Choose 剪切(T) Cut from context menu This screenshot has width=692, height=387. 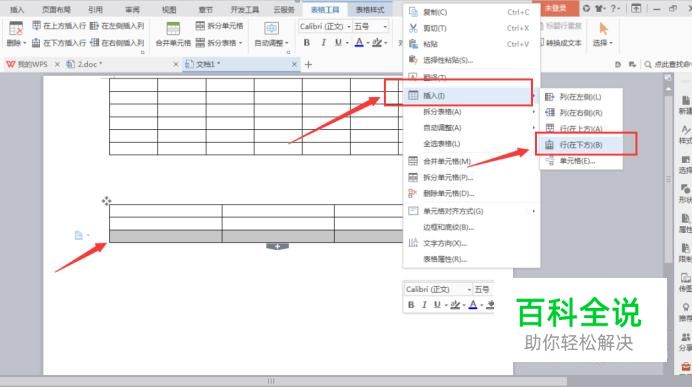(x=470, y=28)
